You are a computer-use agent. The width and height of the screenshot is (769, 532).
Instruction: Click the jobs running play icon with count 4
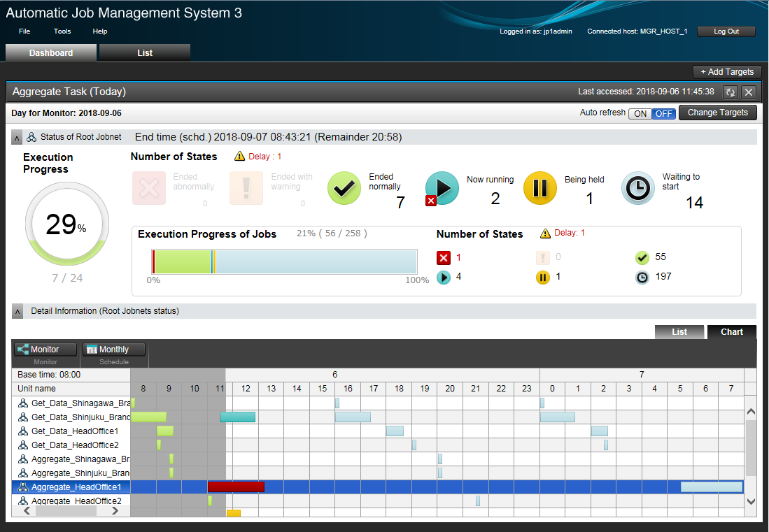tap(444, 278)
